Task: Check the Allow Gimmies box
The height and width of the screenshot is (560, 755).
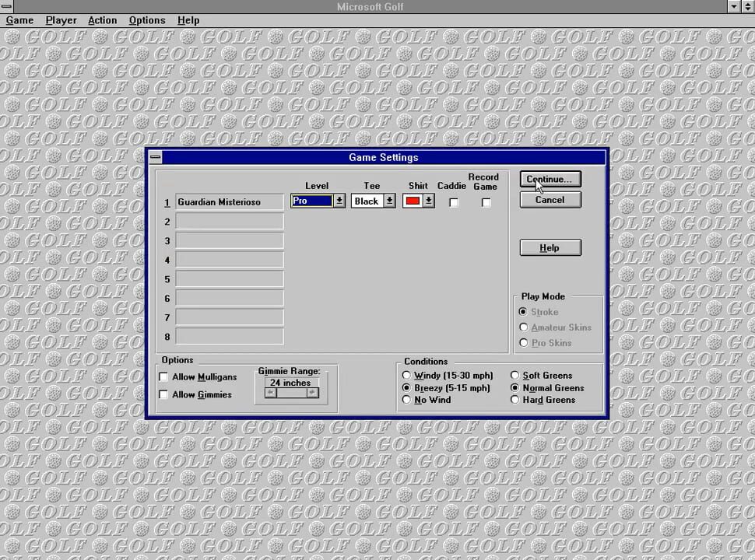Action: coord(163,394)
